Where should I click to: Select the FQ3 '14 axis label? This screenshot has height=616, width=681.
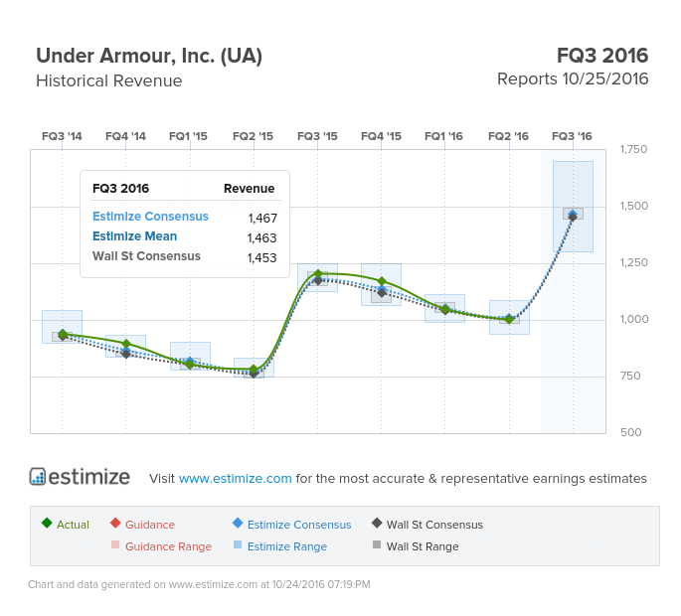tap(62, 136)
